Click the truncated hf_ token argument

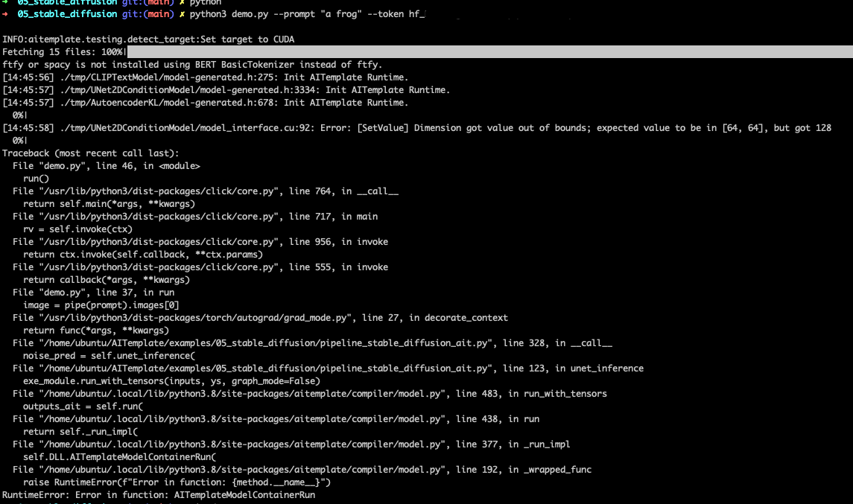pyautogui.click(x=417, y=13)
